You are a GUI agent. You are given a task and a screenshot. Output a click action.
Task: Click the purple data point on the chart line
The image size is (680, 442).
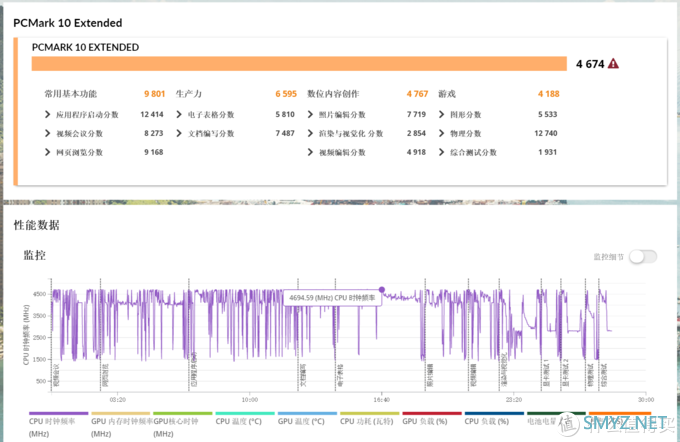(x=382, y=290)
